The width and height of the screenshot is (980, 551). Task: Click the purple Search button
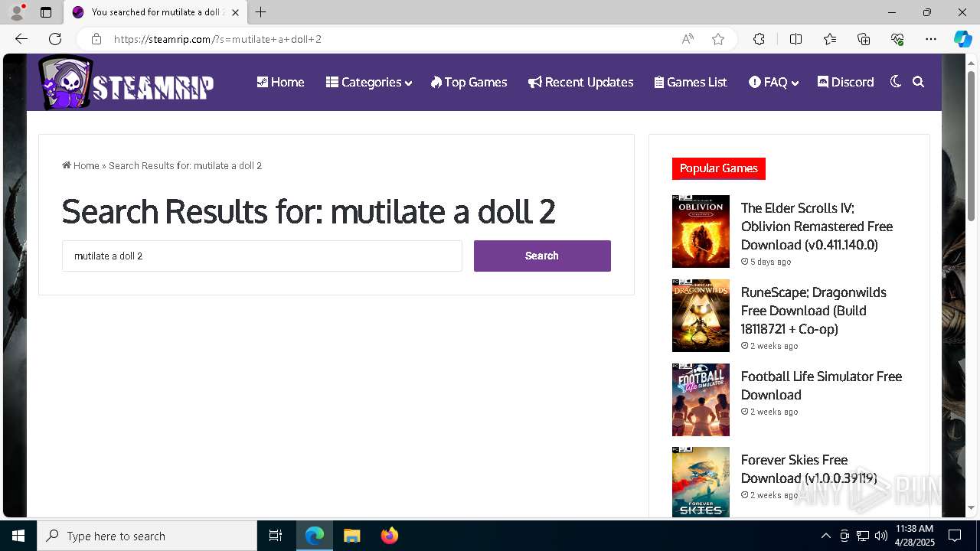(542, 256)
